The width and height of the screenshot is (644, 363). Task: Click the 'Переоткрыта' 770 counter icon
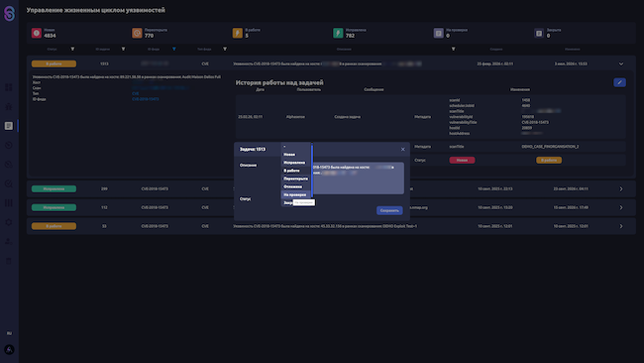137,33
